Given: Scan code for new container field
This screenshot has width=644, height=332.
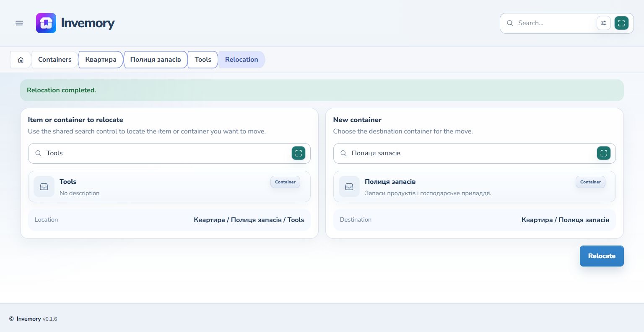Looking at the screenshot, I should [604, 153].
